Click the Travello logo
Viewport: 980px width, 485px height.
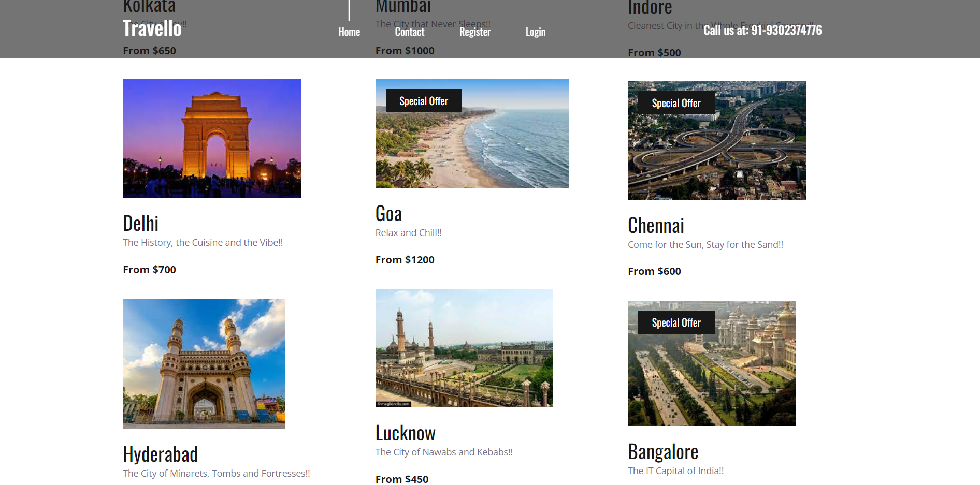point(152,28)
